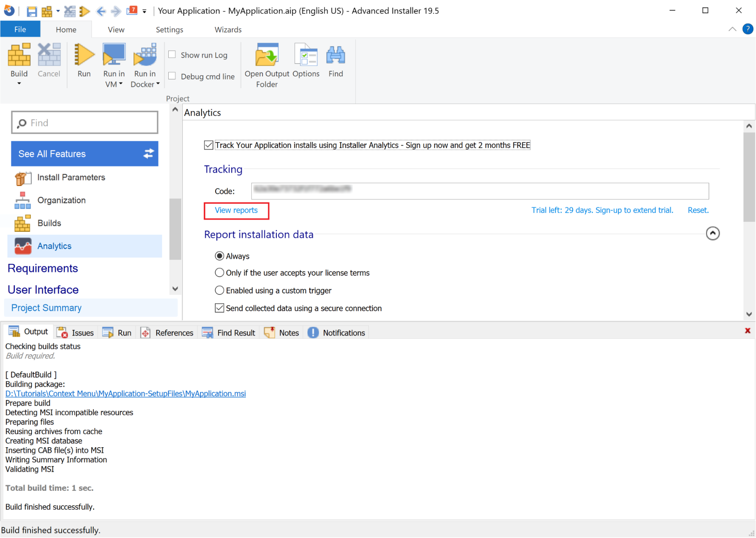Click the sidebar scroll down arrow
756x538 pixels.
pyautogui.click(x=175, y=289)
